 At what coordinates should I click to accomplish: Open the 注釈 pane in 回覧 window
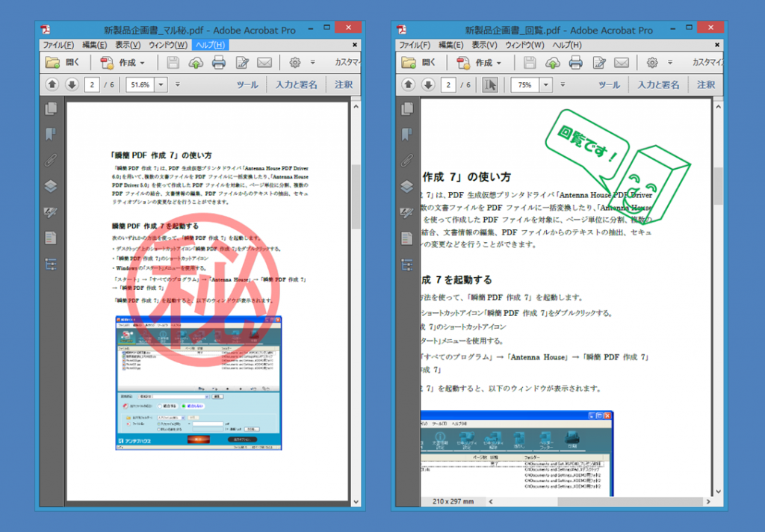tap(705, 85)
